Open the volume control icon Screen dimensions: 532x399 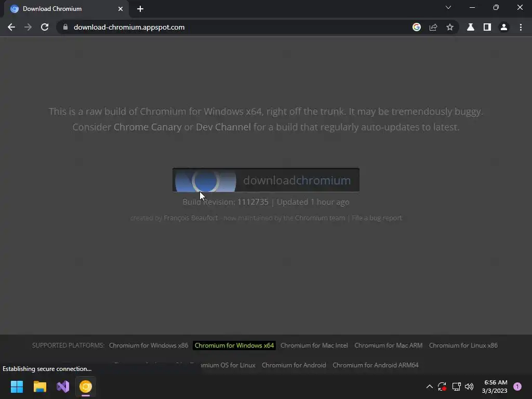469,387
